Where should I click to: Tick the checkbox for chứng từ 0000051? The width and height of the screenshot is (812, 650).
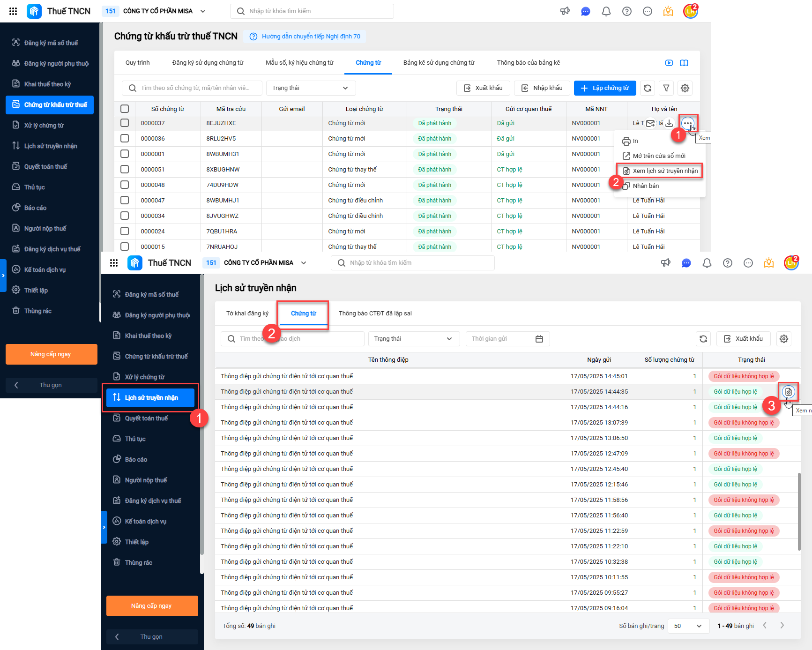click(125, 169)
